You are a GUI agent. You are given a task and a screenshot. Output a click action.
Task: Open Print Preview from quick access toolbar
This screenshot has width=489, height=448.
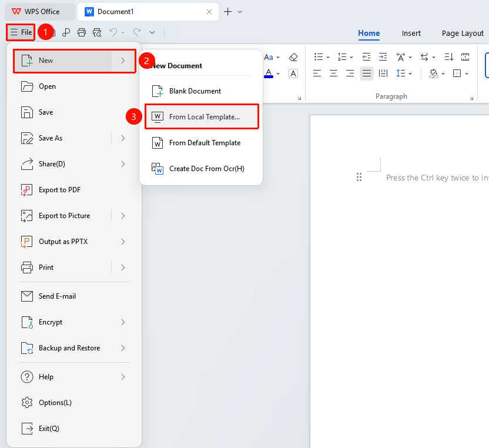click(98, 32)
